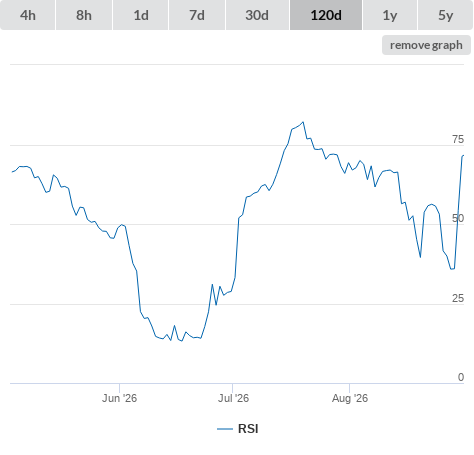Viewport: 474px width, 455px height.
Task: Click the 25 value axis label
Action: [x=458, y=298]
